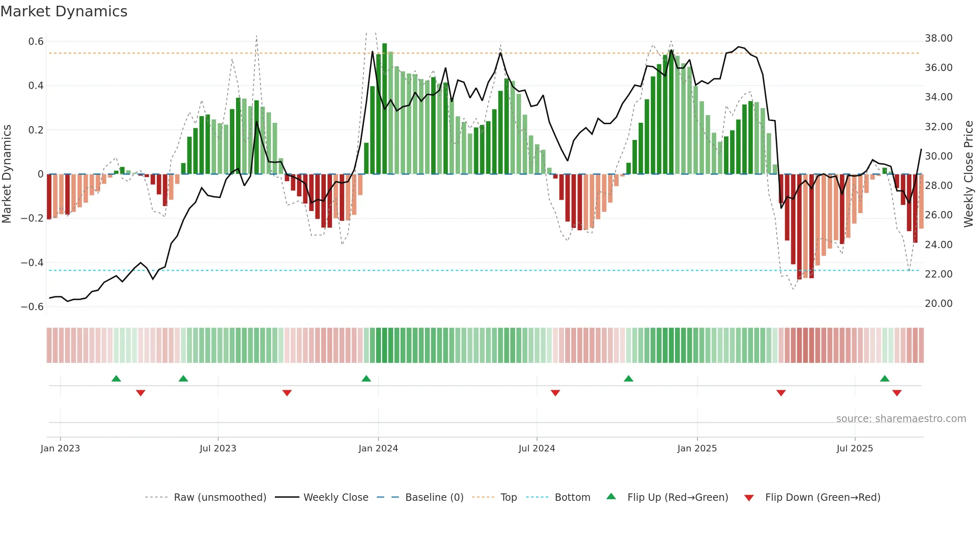Click the tallest dark green bar near Jan 2024
Viewport: 980px width, 551px height.
385,109
